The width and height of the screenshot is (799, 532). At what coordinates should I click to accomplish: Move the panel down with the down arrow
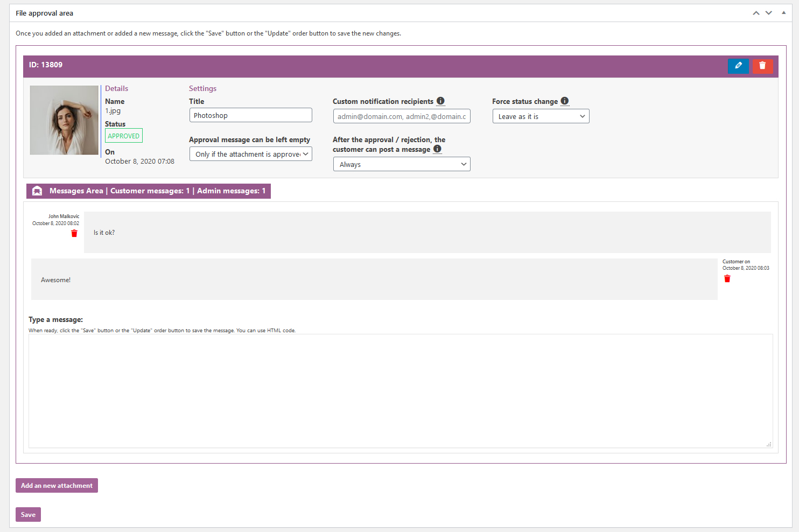point(769,13)
